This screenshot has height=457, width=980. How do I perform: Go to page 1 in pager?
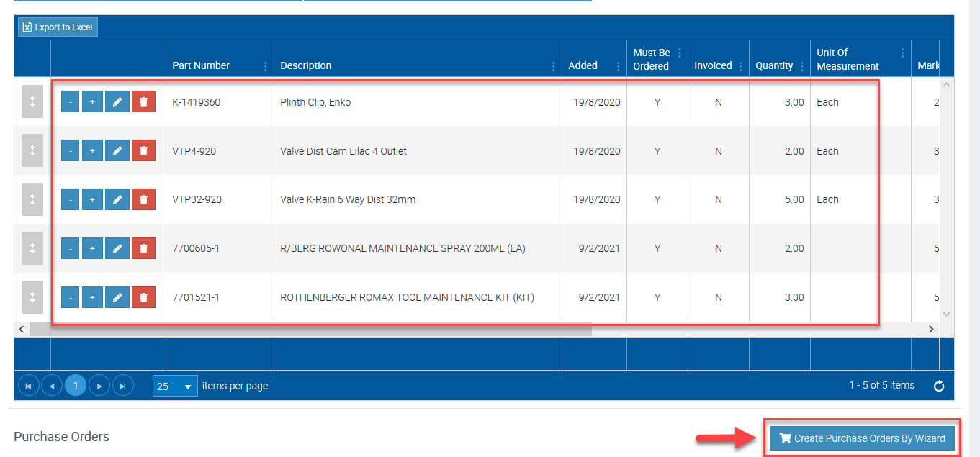pos(76,386)
